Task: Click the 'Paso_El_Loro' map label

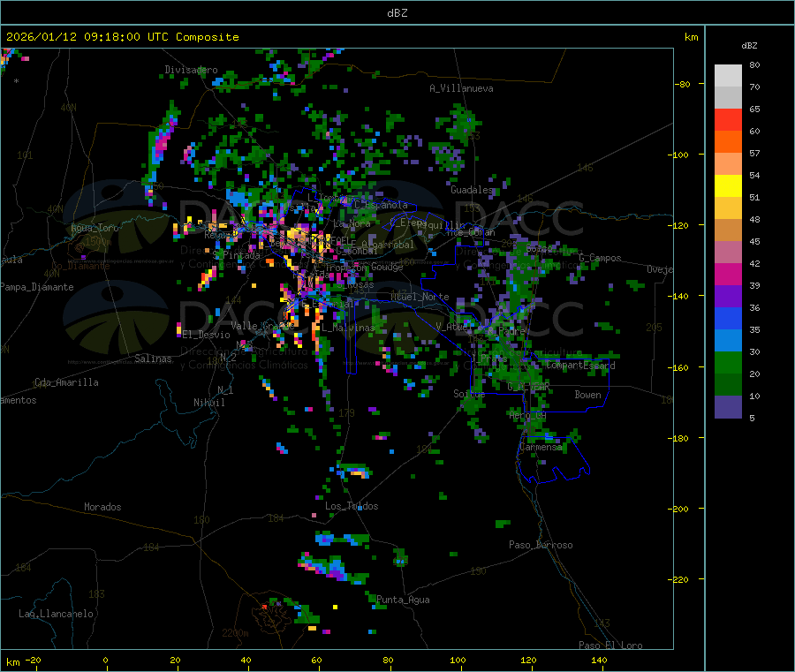Action: [610, 646]
